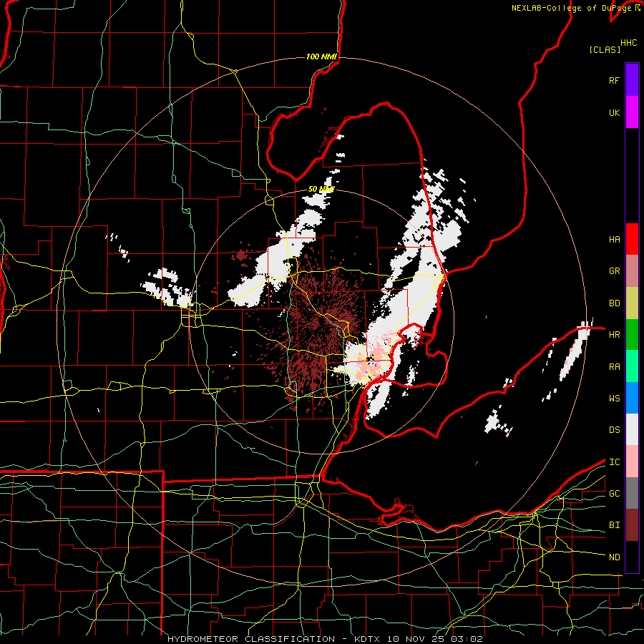Select the RA legend label
Screen dimensions: 644x644
(614, 366)
